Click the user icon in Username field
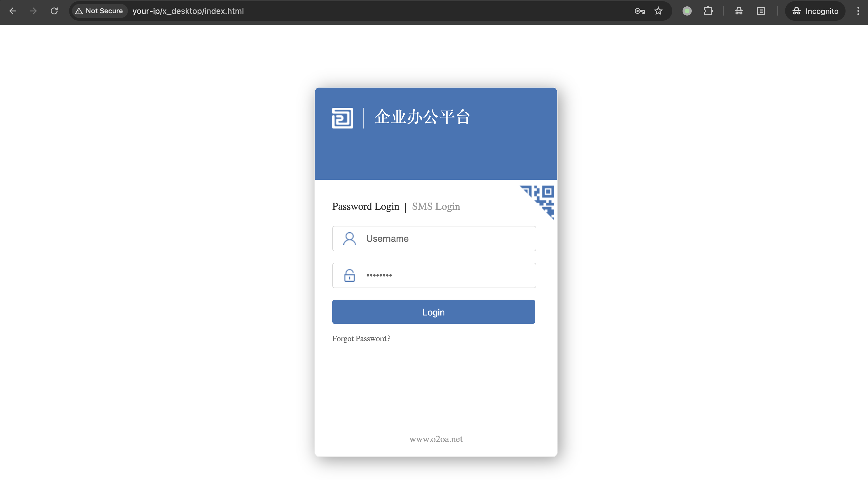 (x=349, y=239)
